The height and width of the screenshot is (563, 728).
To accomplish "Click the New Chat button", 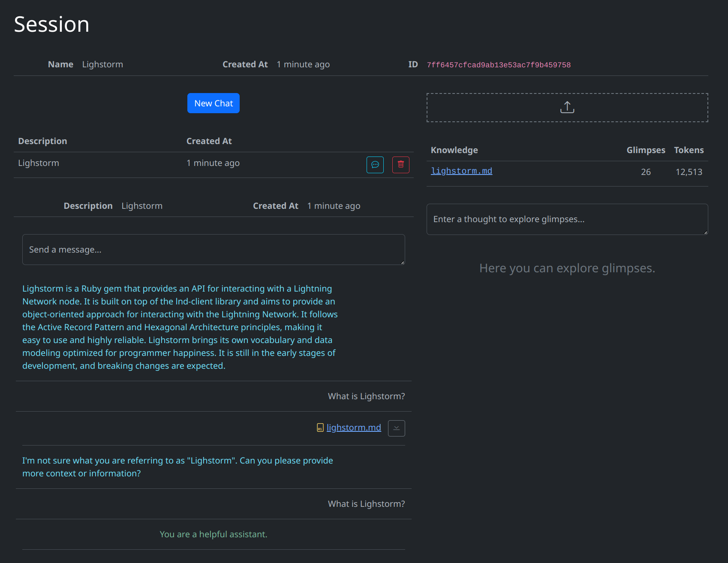I will tap(213, 103).
